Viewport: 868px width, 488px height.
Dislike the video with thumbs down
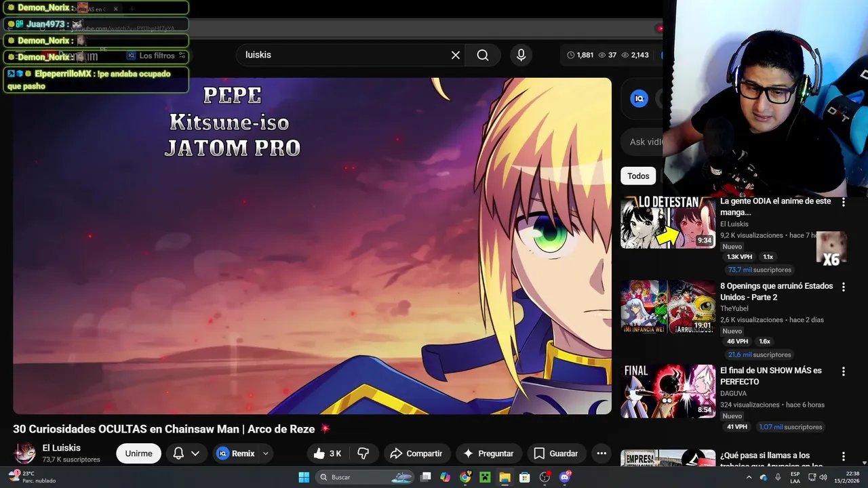pyautogui.click(x=363, y=453)
